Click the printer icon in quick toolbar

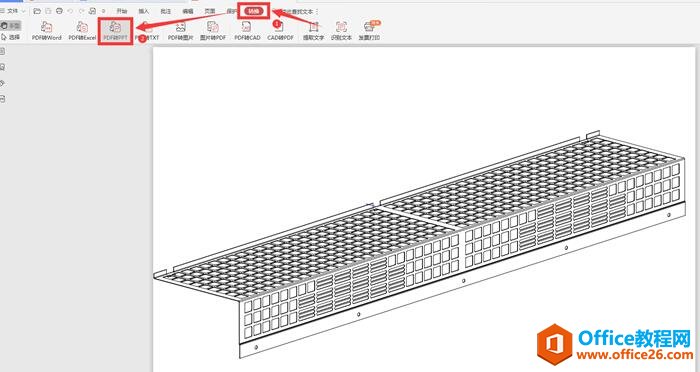59,11
